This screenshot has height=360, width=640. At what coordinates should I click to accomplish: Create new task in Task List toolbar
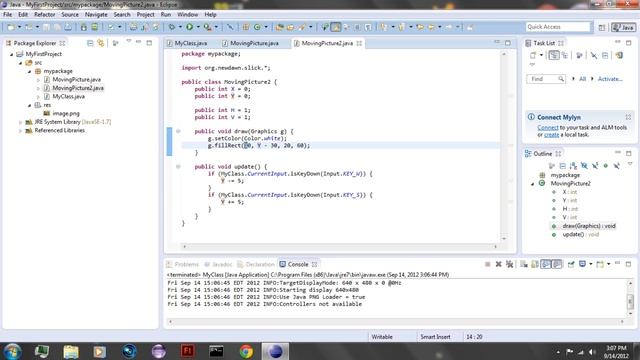click(x=533, y=55)
